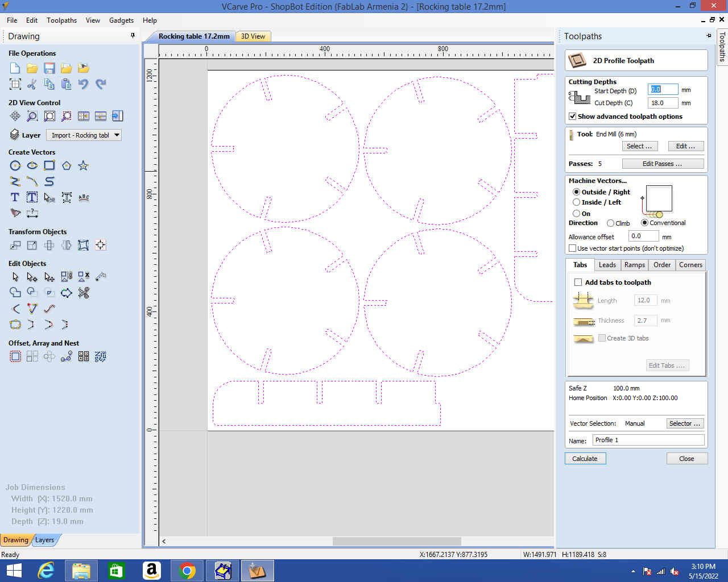
Task: Open the File menu
Action: 12,20
